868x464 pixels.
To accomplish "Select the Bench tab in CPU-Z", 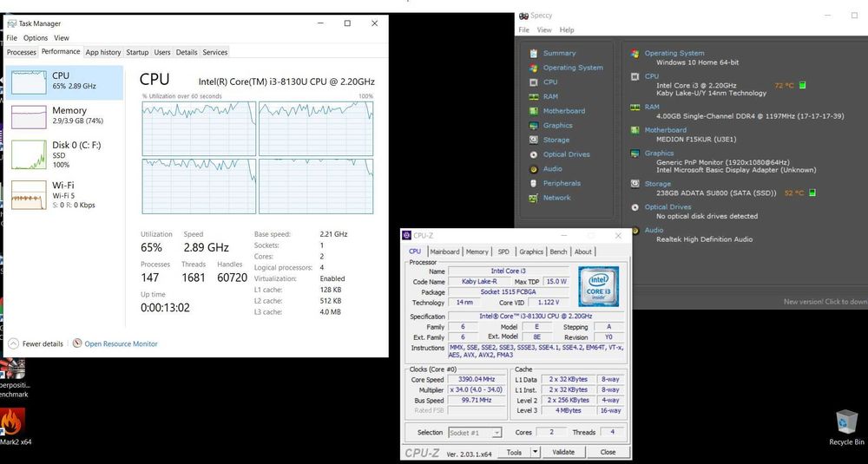I will [x=558, y=252].
